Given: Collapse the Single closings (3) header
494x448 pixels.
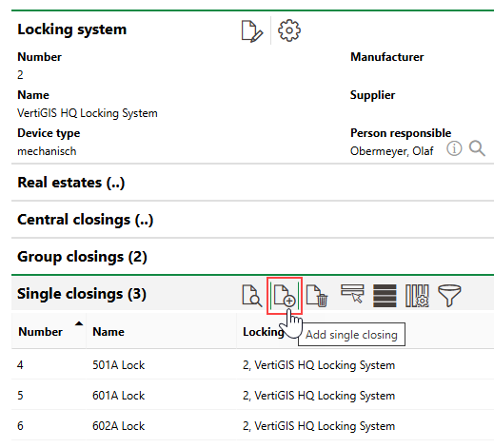Looking at the screenshot, I should (82, 294).
